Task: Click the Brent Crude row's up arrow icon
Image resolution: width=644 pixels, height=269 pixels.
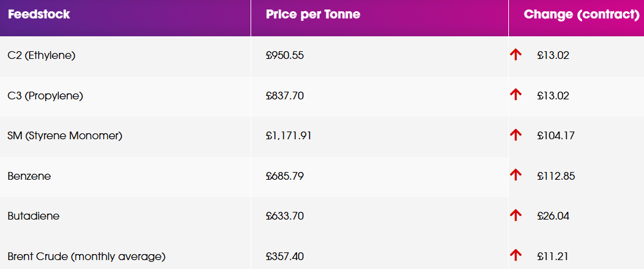Action: [515, 255]
